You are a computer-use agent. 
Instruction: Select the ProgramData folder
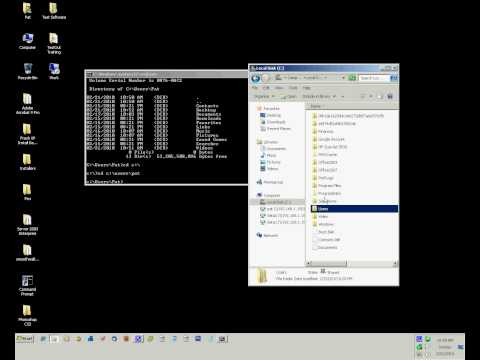326,193
